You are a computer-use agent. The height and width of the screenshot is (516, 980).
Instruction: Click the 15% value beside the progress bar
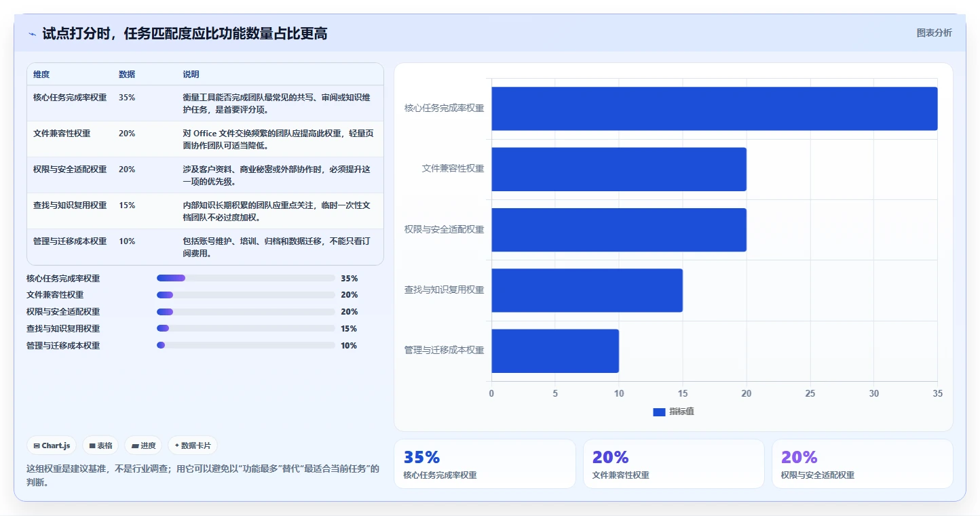pos(349,329)
